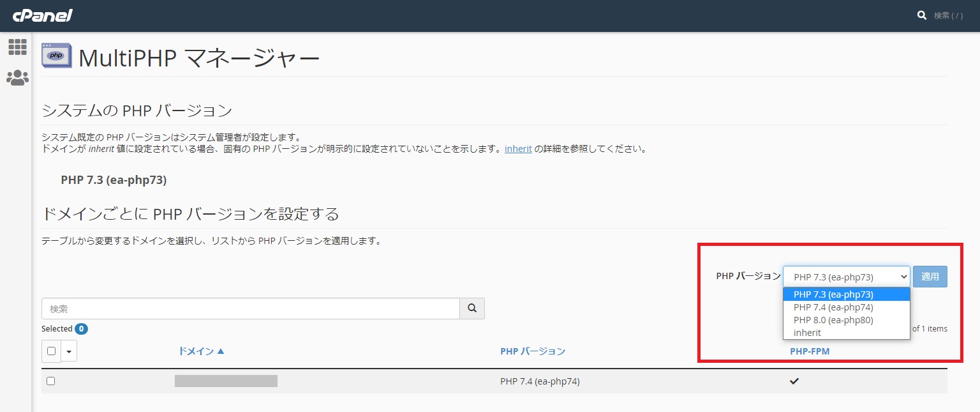Click the ドメインごとに PHP バージョンを設定する heading
This screenshot has height=412, width=980.
point(190,213)
